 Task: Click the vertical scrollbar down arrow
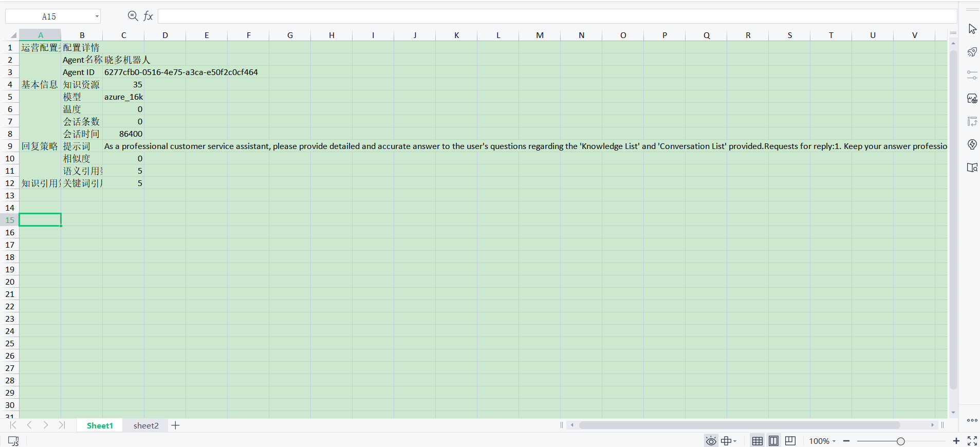click(x=953, y=413)
